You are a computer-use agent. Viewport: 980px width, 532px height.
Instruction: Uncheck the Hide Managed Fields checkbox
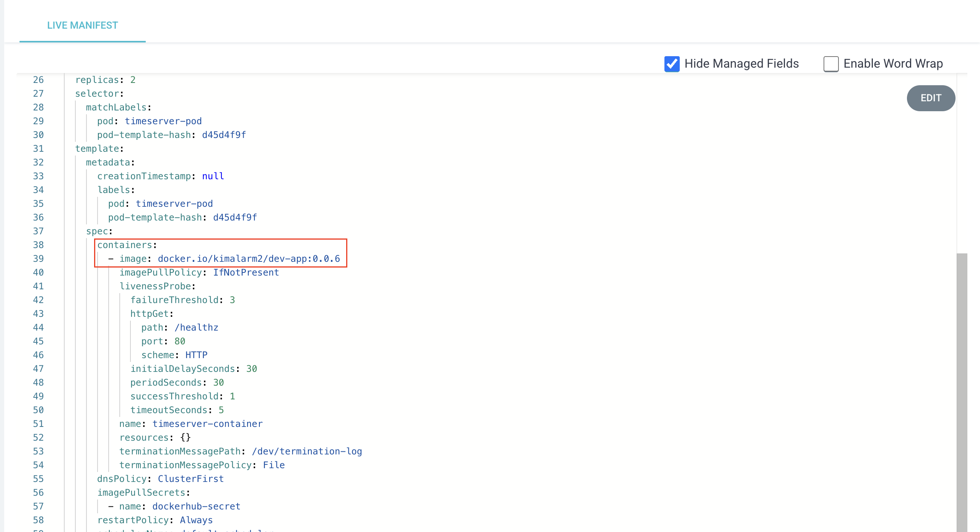tap(672, 64)
